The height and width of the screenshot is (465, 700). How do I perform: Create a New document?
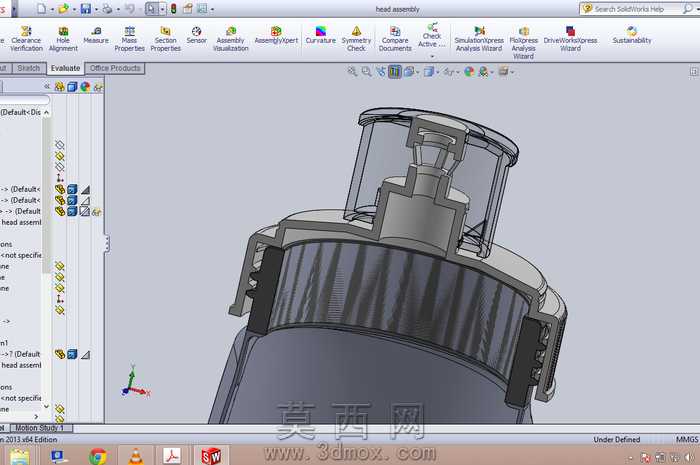pyautogui.click(x=42, y=8)
